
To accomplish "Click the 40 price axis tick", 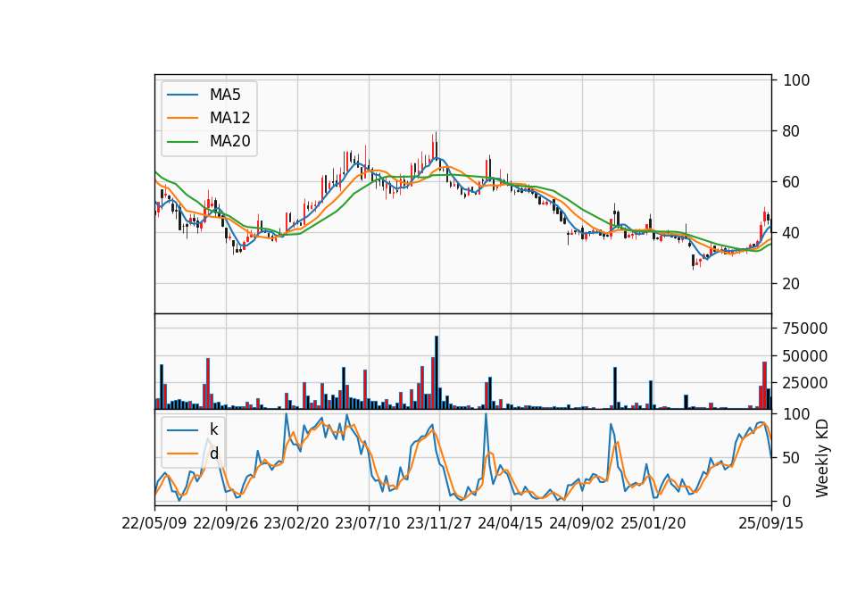I will [x=791, y=233].
